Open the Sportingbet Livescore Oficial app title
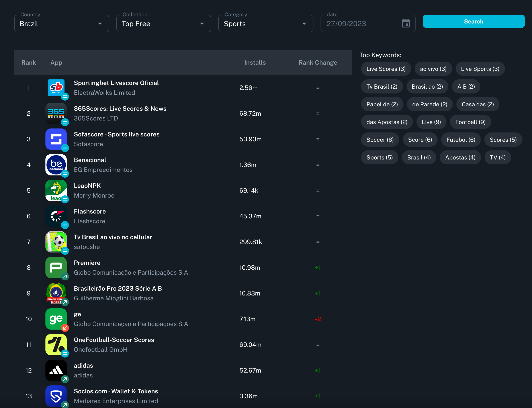Viewport: 532px width, 408px height. 116,83
